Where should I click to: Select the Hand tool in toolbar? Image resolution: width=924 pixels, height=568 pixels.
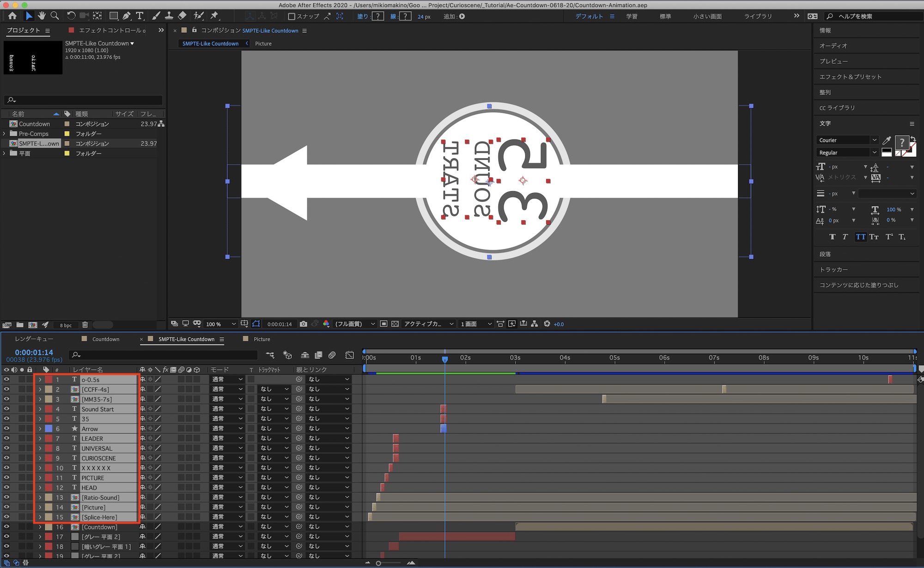(42, 16)
